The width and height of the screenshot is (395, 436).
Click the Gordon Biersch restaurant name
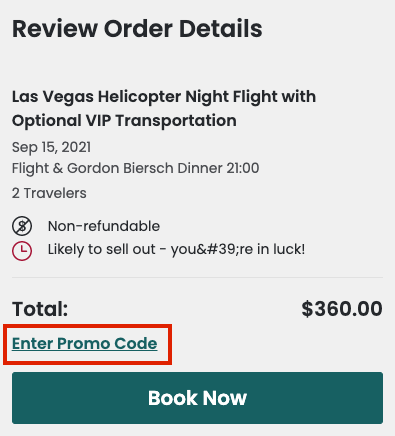[120, 168]
